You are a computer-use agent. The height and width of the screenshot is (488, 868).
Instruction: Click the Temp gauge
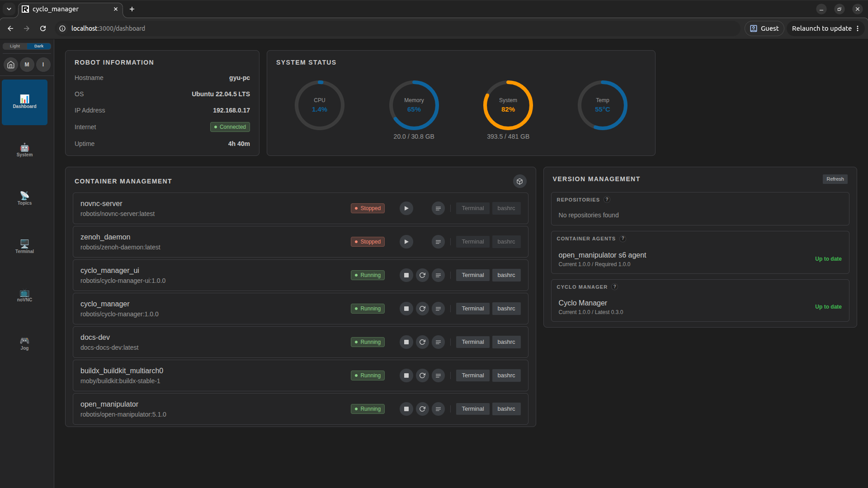pos(603,105)
